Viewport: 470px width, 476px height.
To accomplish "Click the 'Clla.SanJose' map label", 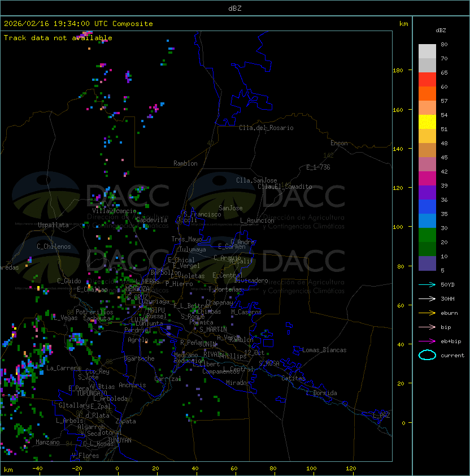I will coord(256,180).
